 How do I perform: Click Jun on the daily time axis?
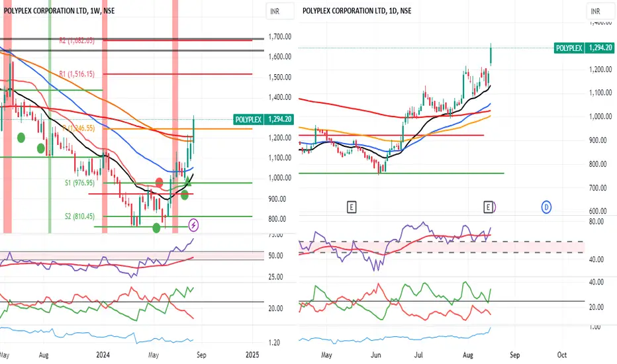tap(376, 355)
